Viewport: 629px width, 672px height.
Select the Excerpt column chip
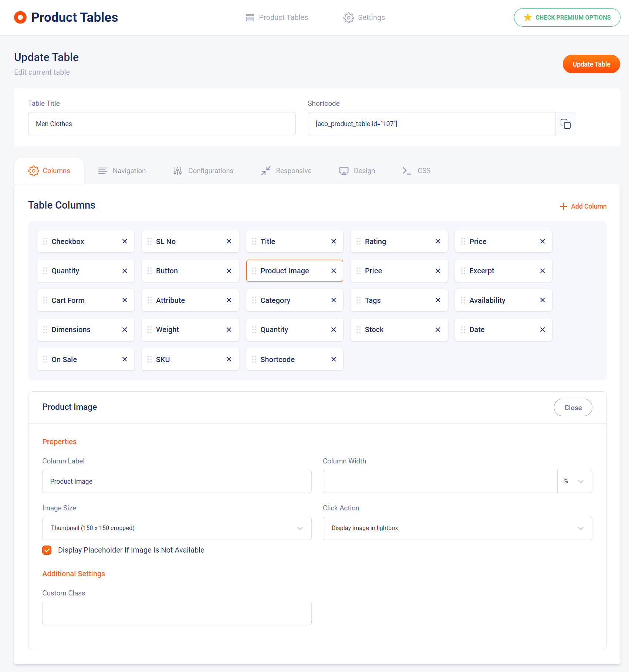click(504, 271)
